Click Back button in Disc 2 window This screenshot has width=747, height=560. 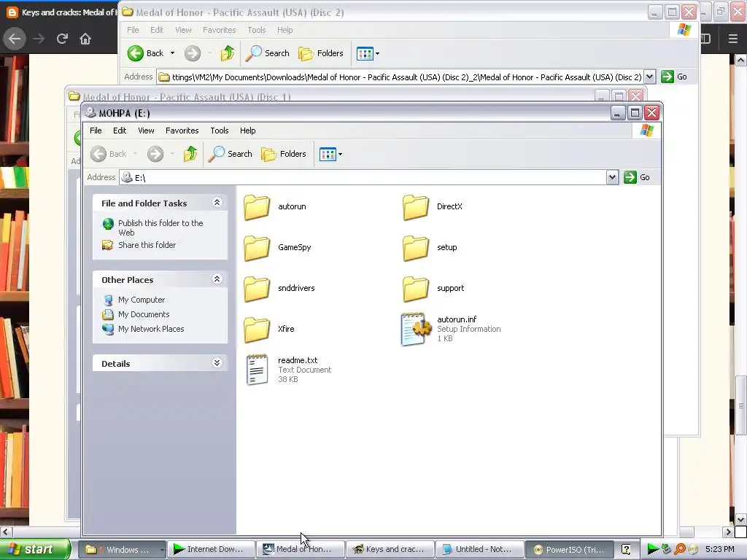146,53
